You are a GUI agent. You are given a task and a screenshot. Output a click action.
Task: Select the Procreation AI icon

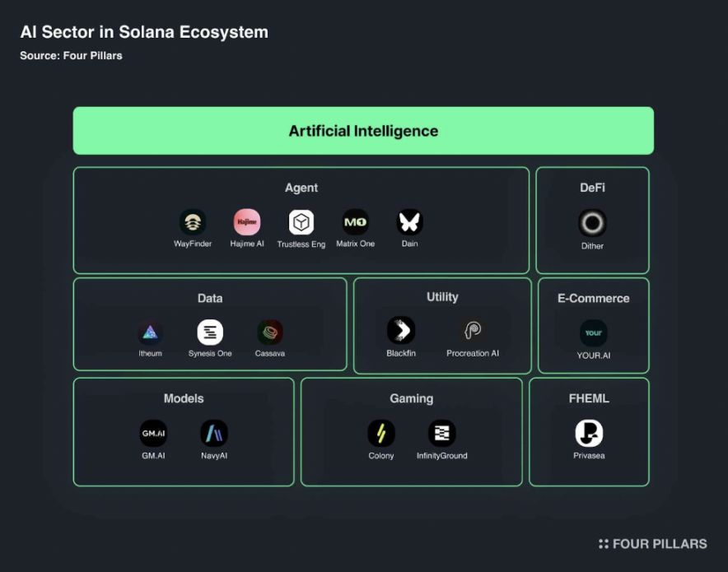473,330
